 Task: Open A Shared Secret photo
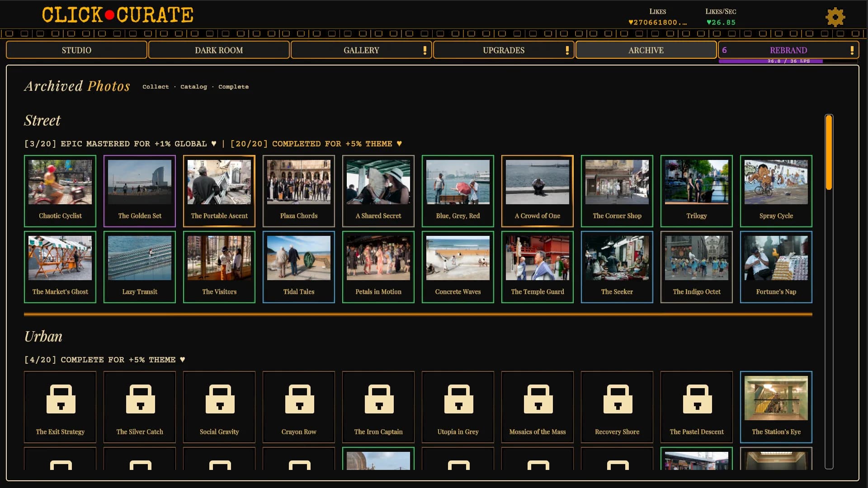(x=378, y=191)
